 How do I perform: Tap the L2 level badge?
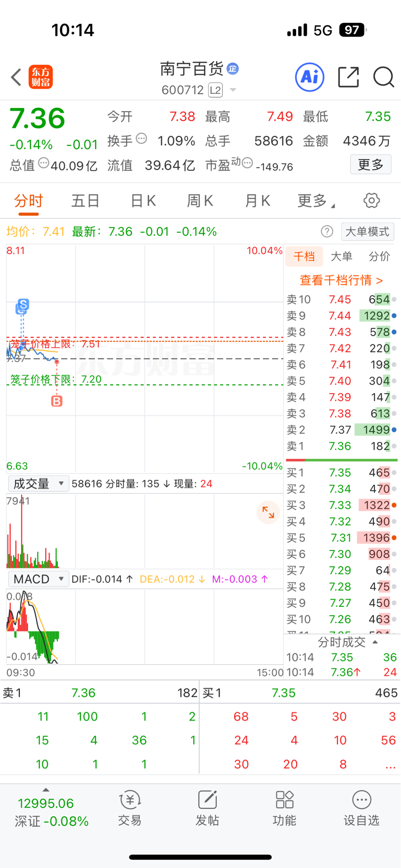tap(215, 90)
